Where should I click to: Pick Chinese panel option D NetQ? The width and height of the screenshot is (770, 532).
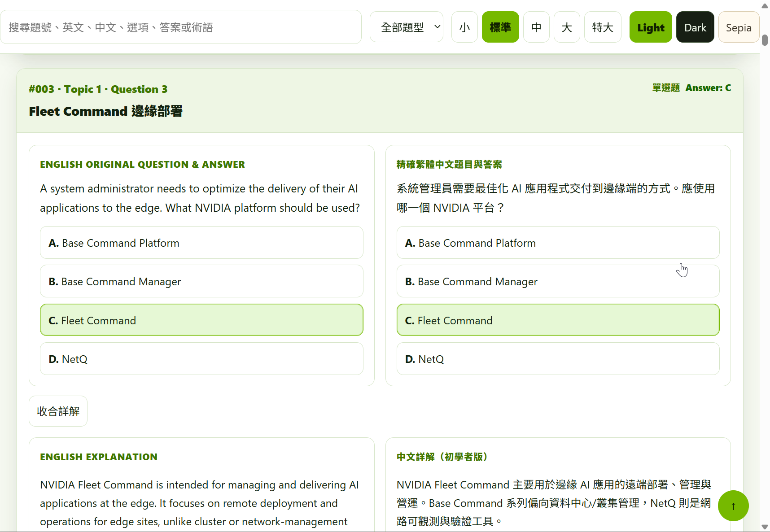(x=558, y=359)
